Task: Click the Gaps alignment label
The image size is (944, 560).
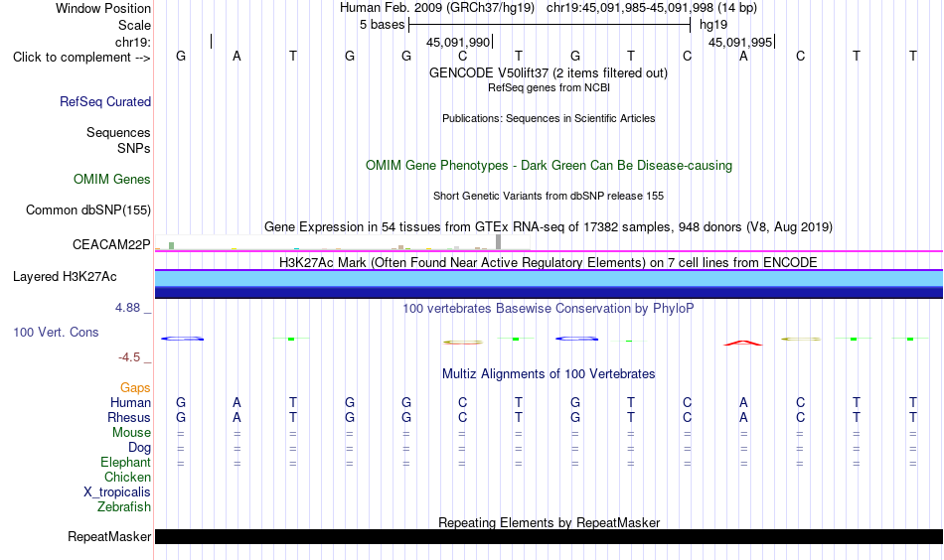Action: click(x=135, y=388)
